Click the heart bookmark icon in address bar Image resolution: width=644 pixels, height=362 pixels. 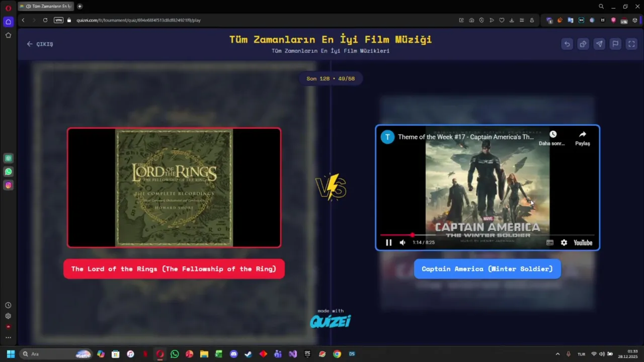(x=502, y=20)
